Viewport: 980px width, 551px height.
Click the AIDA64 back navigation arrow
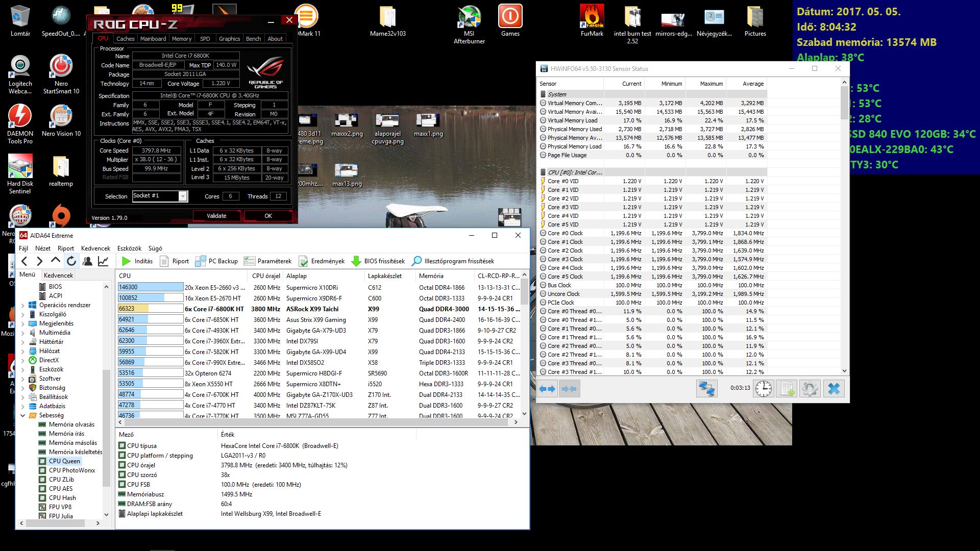point(24,261)
